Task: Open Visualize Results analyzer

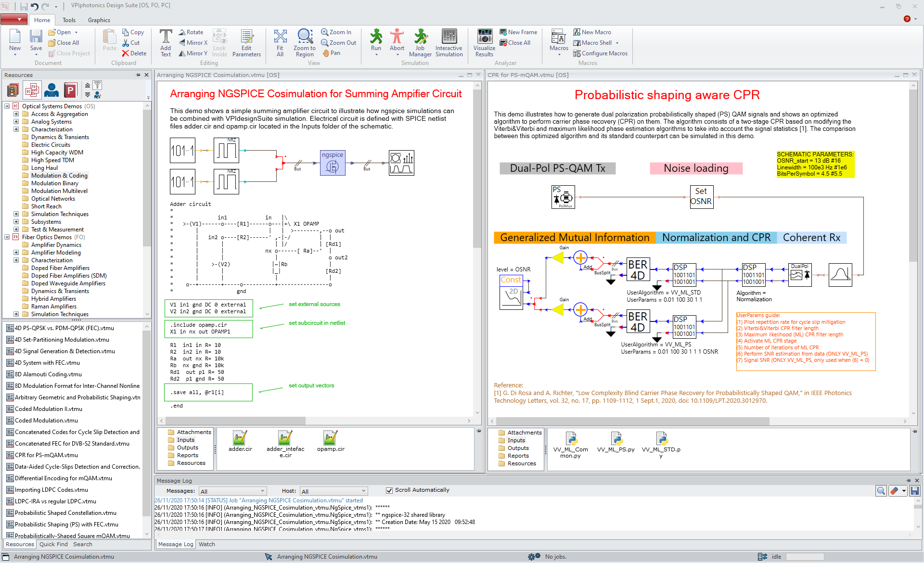Action: coord(484,43)
